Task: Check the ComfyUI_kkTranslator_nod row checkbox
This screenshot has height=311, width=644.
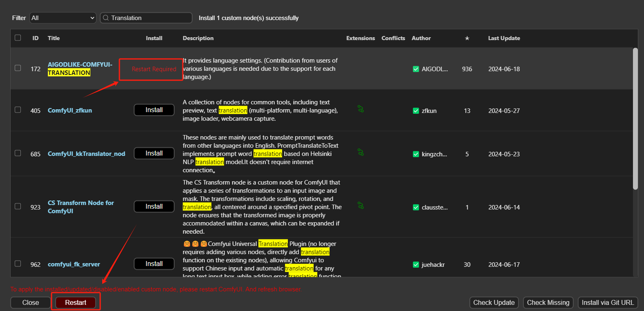Action: 18,153
